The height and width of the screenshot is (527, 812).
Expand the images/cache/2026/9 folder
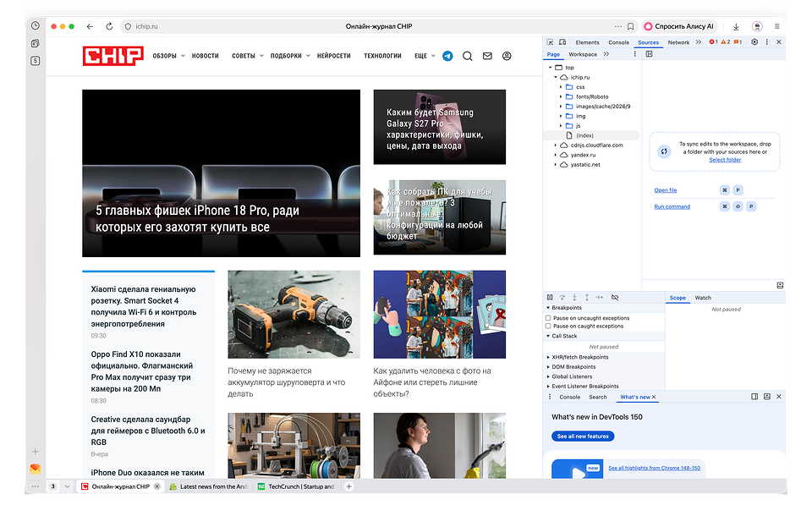561,106
